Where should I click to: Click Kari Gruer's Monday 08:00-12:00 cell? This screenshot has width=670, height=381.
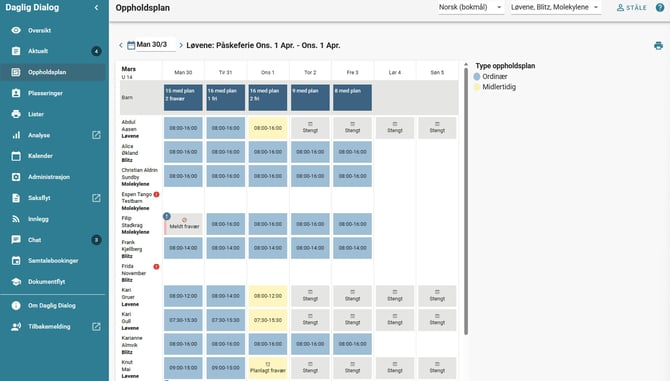click(183, 296)
